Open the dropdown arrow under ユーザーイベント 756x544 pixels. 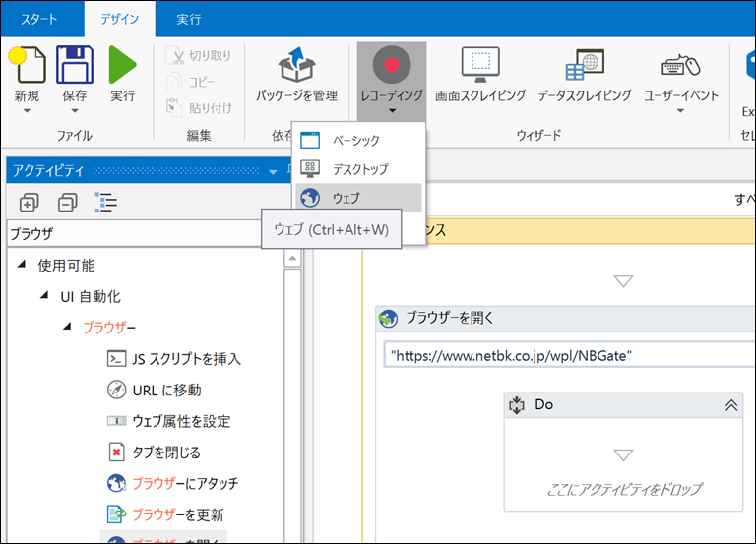point(680,111)
